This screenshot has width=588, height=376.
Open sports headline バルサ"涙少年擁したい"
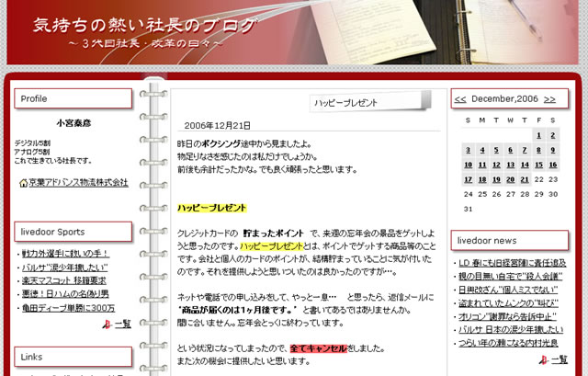coord(64,268)
